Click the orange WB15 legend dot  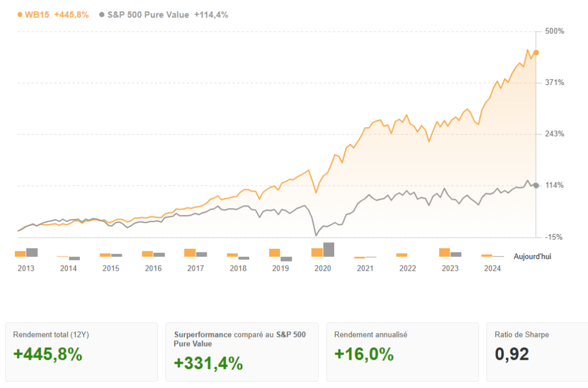tap(20, 15)
